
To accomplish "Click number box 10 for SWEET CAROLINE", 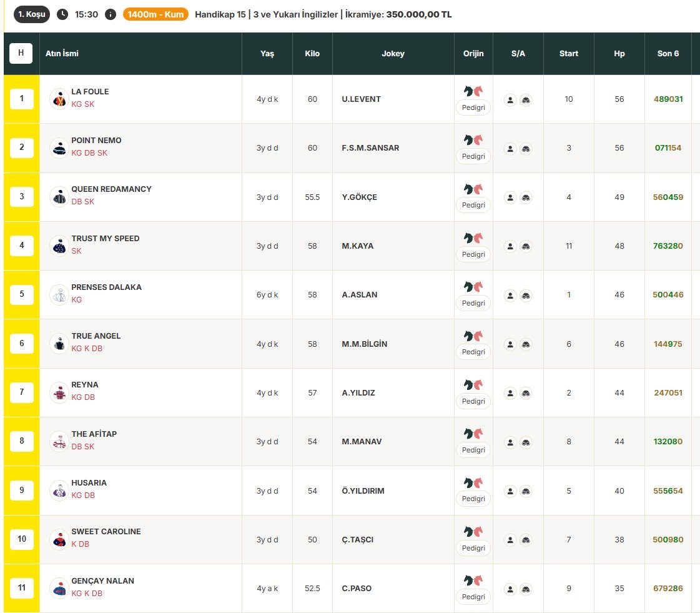I will 21,539.
